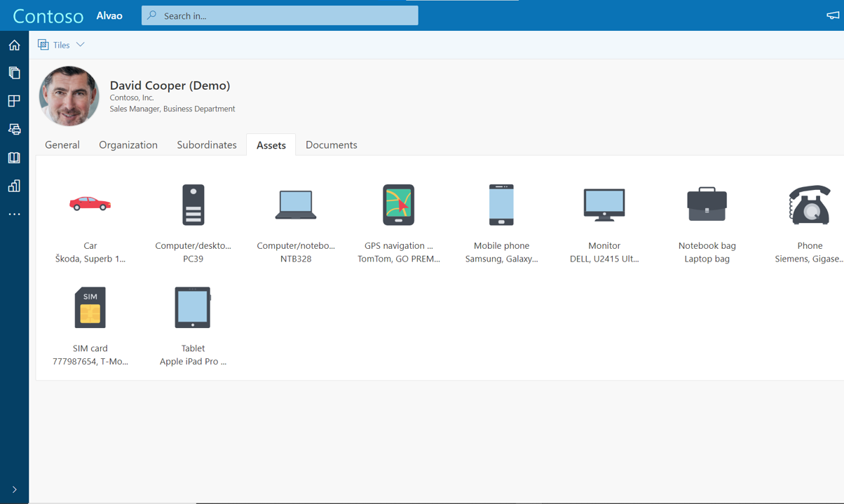Switch to the Organization tab

click(128, 145)
